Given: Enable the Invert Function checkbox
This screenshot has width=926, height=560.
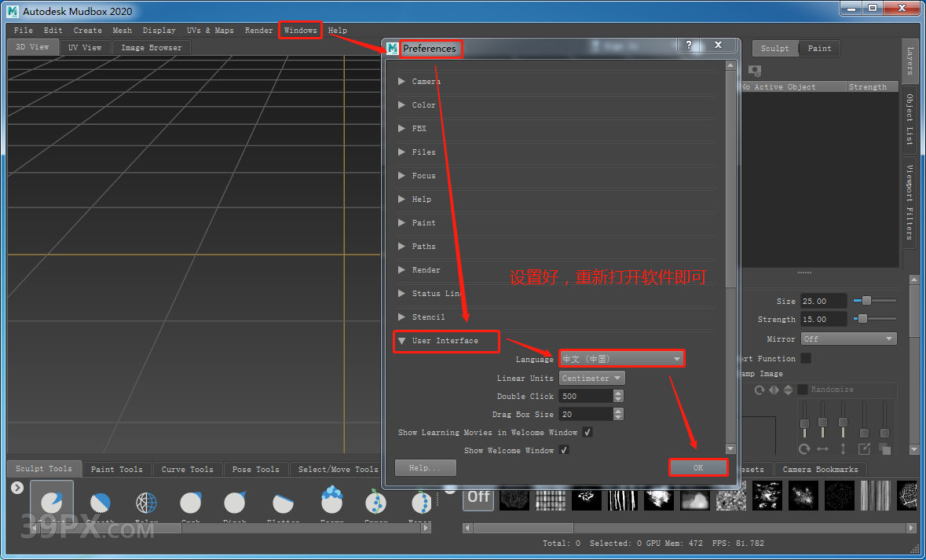Looking at the screenshot, I should 805,359.
